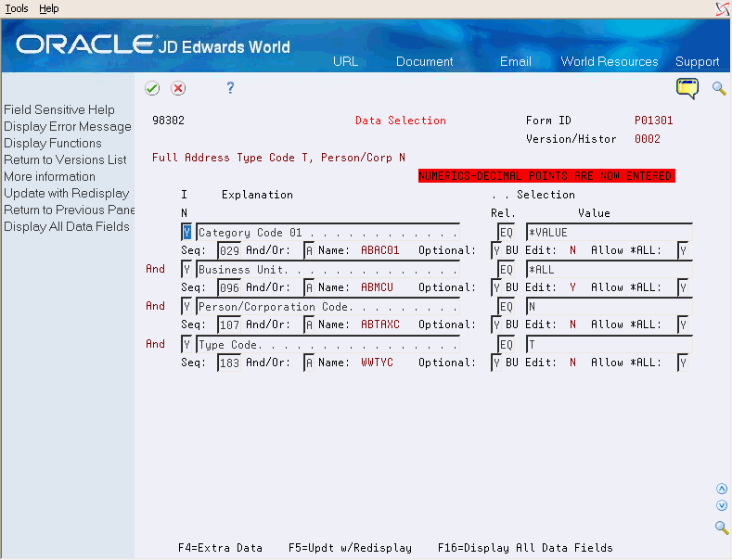
Task: Click the *ALL selection value field
Action: click(610, 269)
